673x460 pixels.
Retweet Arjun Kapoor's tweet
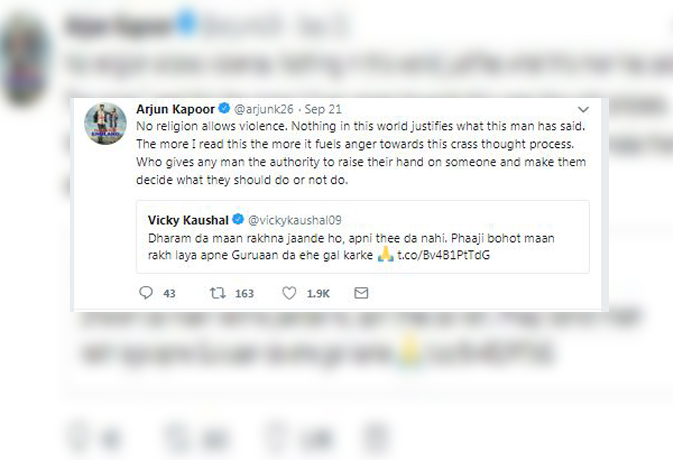pyautogui.click(x=217, y=293)
